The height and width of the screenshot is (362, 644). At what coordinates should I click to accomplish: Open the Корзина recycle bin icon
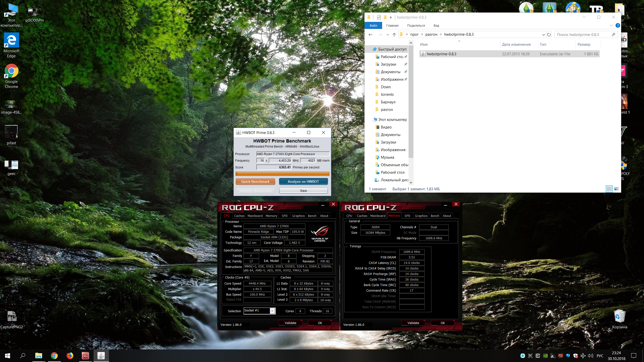coord(620,319)
